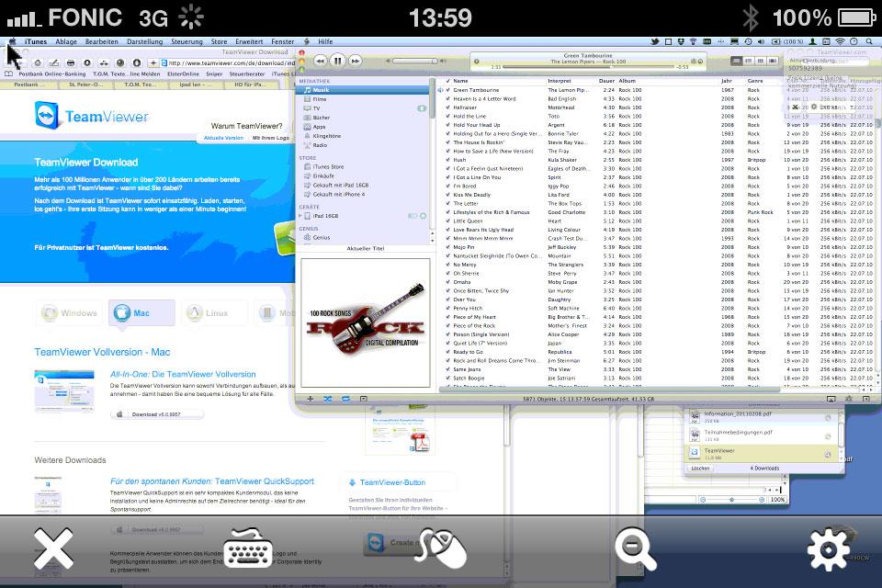Open TV library in iTunes sidebar

pos(363,108)
